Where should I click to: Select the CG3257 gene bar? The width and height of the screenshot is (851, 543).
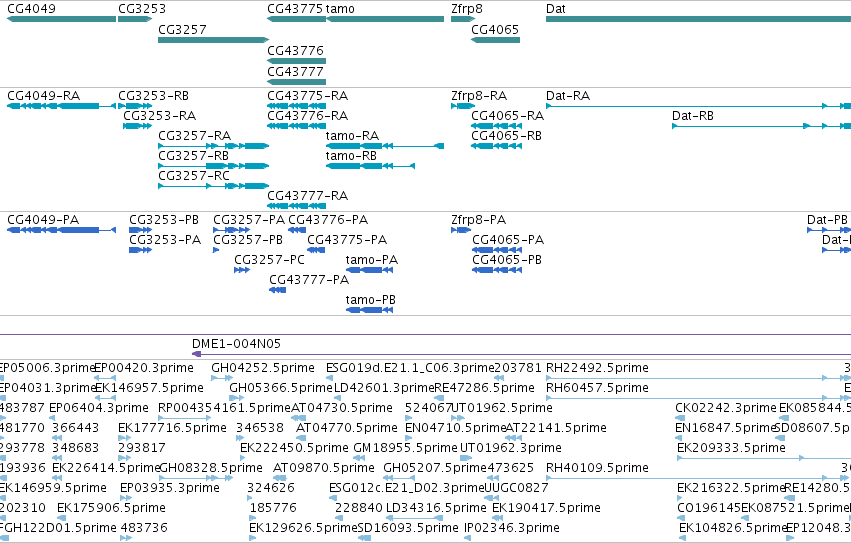(x=213, y=40)
